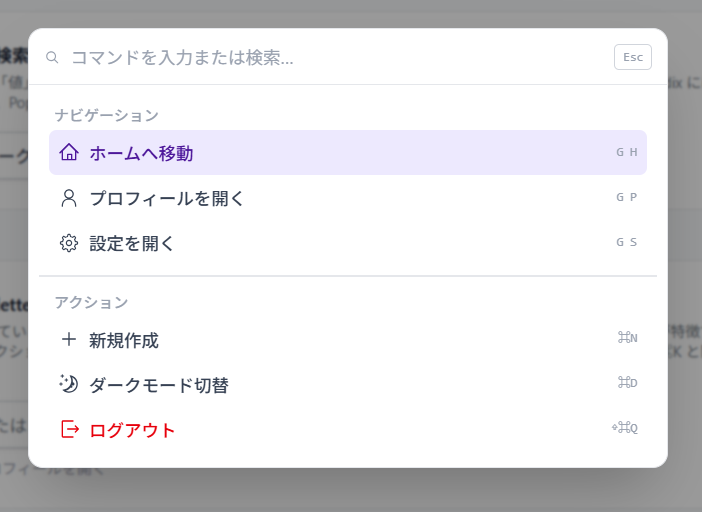Screen dimensions: 702x512
Task: Click the ⌘D shortcut label
Action: [628, 383]
